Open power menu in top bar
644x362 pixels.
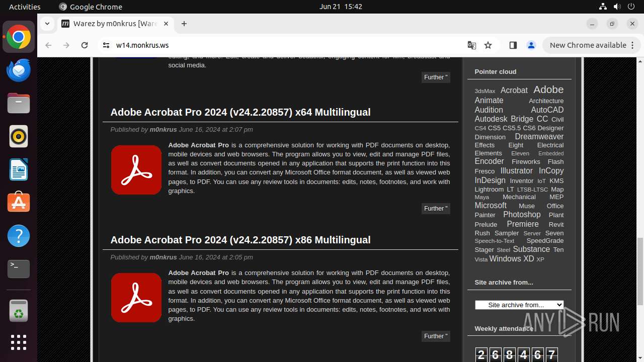point(631,7)
